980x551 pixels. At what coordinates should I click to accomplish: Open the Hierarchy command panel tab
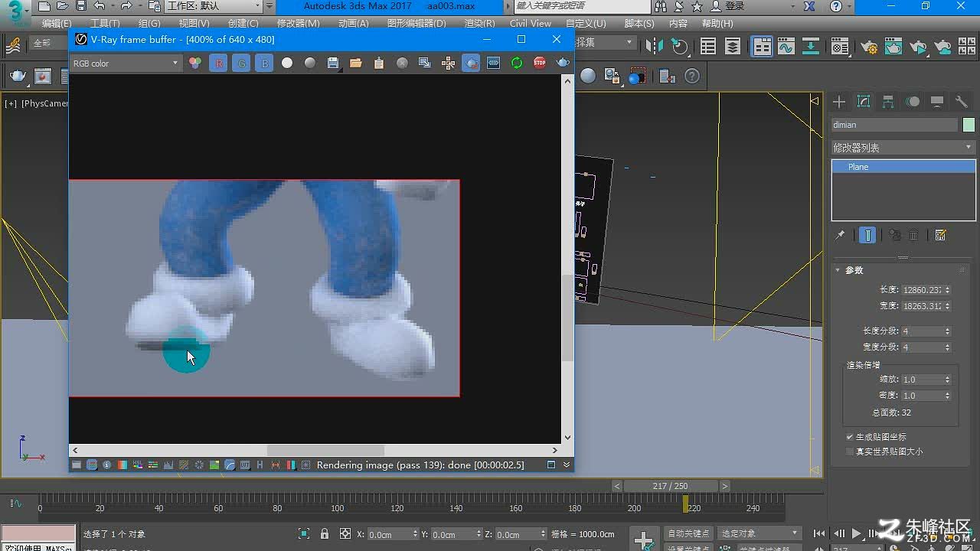pyautogui.click(x=888, y=102)
